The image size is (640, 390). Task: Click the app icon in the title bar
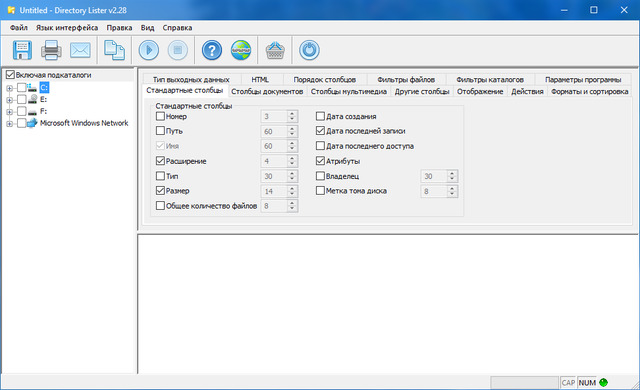click(11, 10)
